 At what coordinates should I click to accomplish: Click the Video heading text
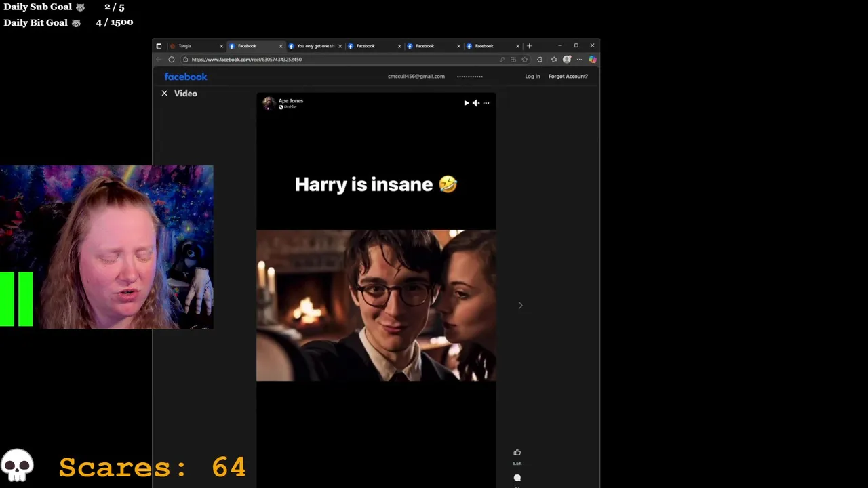pos(186,94)
